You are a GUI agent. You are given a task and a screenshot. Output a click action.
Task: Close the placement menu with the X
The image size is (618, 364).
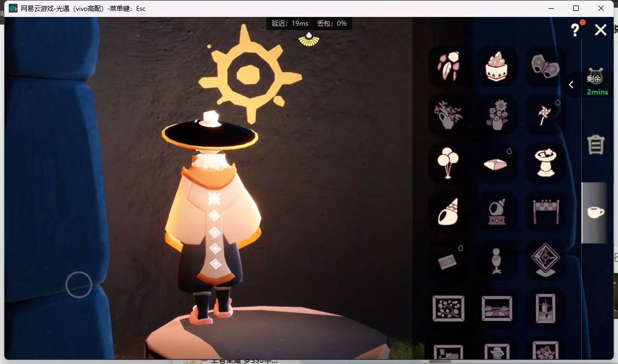pyautogui.click(x=600, y=30)
